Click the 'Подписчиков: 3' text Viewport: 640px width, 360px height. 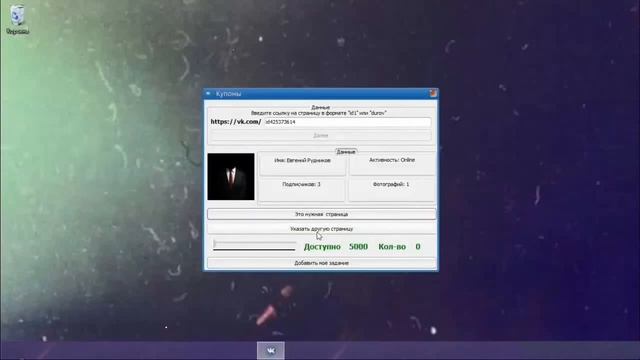pos(301,184)
